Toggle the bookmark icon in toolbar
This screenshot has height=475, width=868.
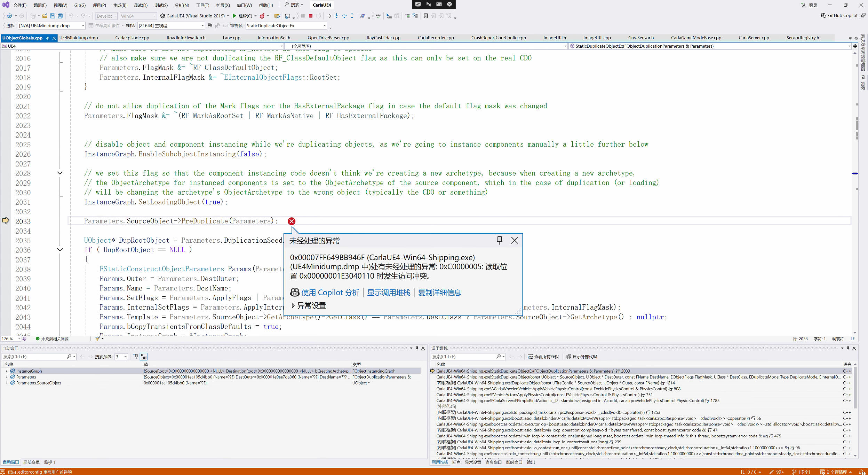425,16
